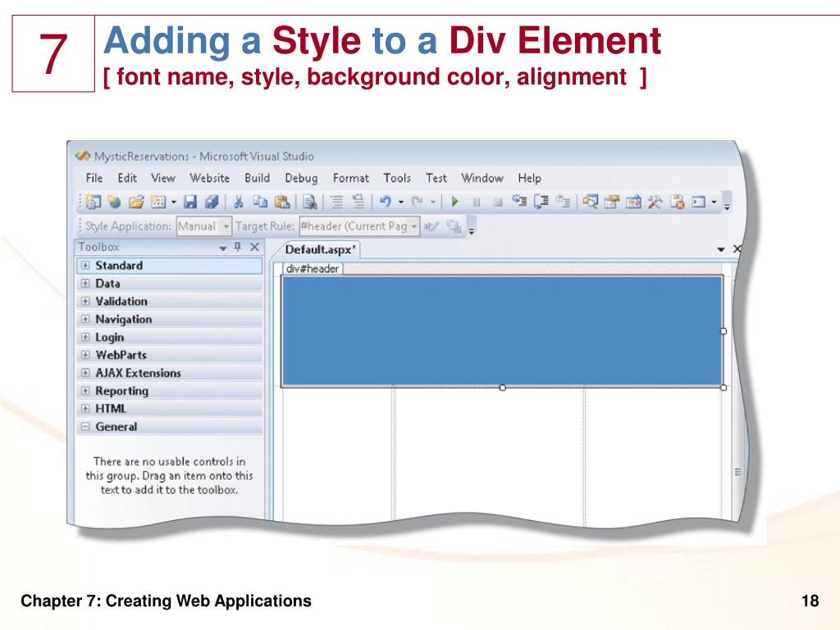Click the Save floppy disk icon
Viewport: 840px width, 630px height.
[190, 202]
